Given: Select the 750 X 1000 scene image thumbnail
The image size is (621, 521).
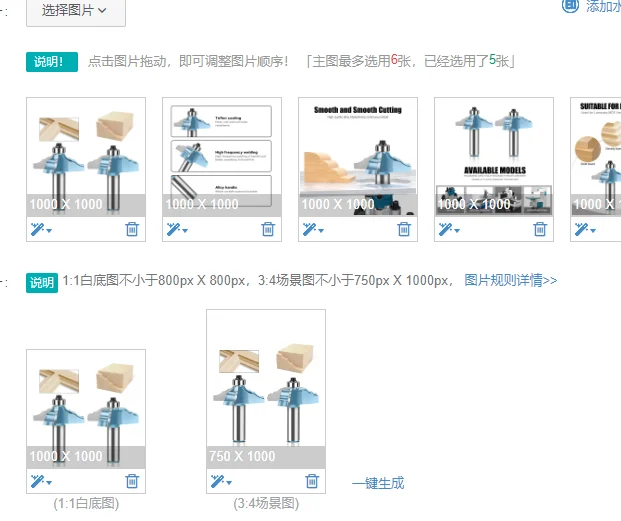Looking at the screenshot, I should pos(266,389).
